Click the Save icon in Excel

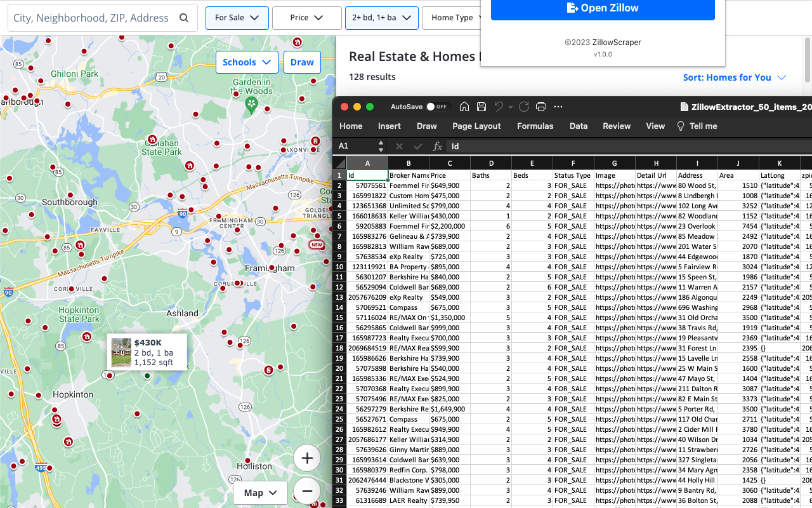pos(481,107)
